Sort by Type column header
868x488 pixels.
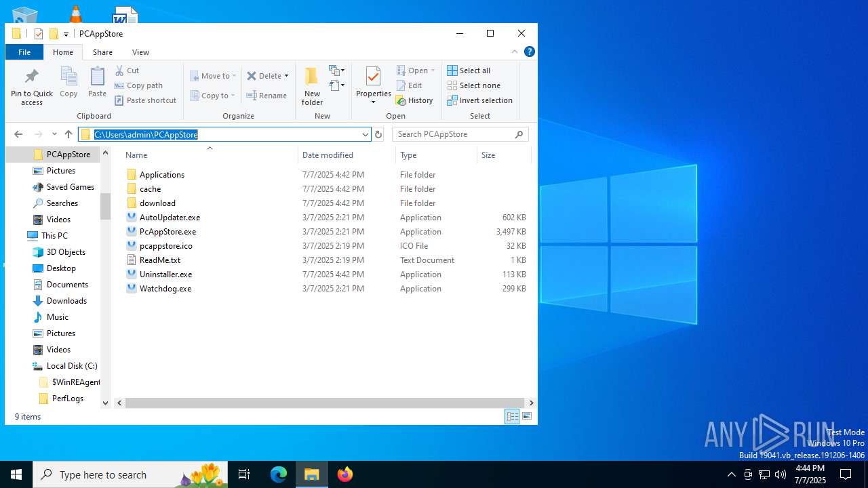point(436,155)
